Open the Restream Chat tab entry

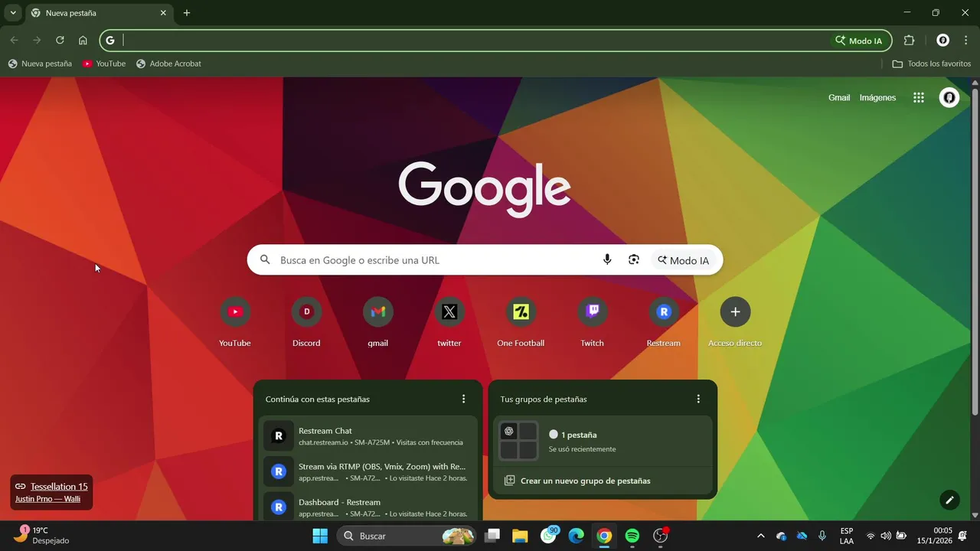(x=368, y=436)
